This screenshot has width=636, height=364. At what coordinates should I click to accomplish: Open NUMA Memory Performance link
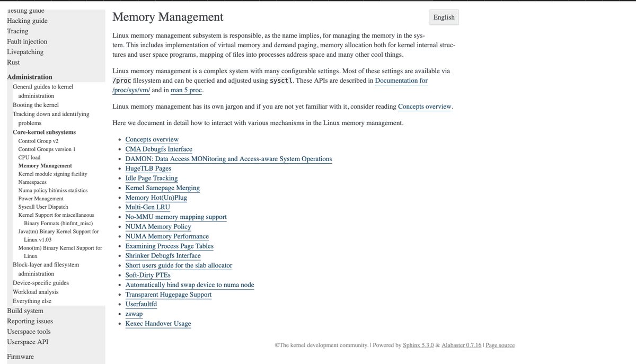(167, 236)
